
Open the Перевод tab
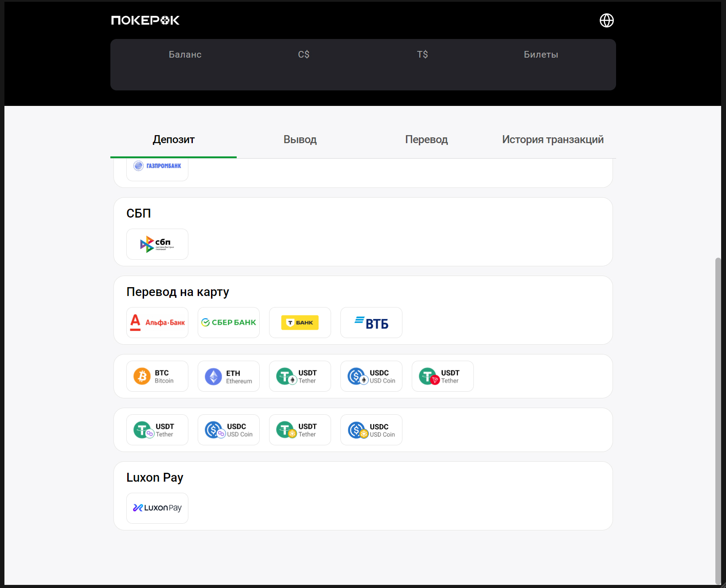click(x=426, y=140)
